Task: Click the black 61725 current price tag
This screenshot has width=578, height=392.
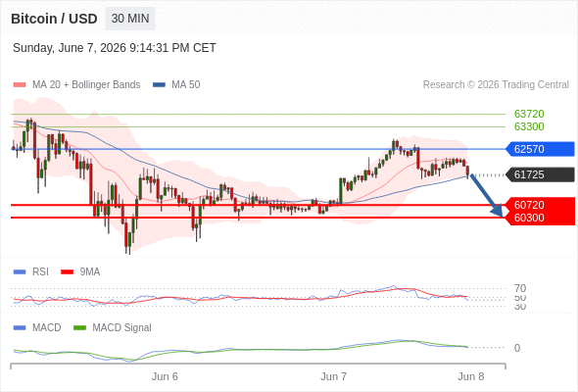Action: click(x=540, y=174)
